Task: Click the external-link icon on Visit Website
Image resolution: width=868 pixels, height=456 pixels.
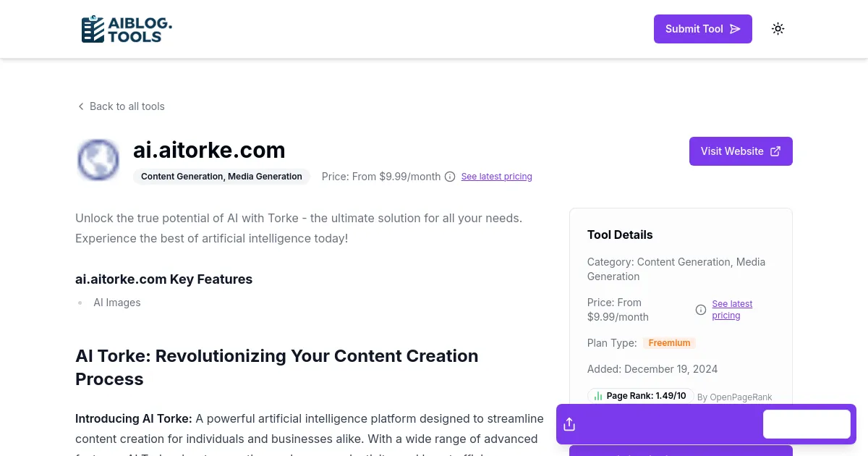Action: coord(775,151)
